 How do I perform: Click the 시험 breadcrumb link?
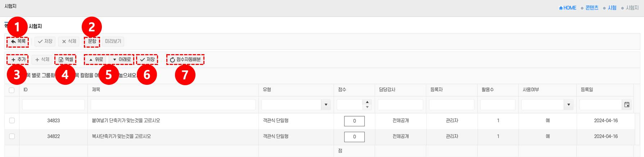[x=612, y=8]
